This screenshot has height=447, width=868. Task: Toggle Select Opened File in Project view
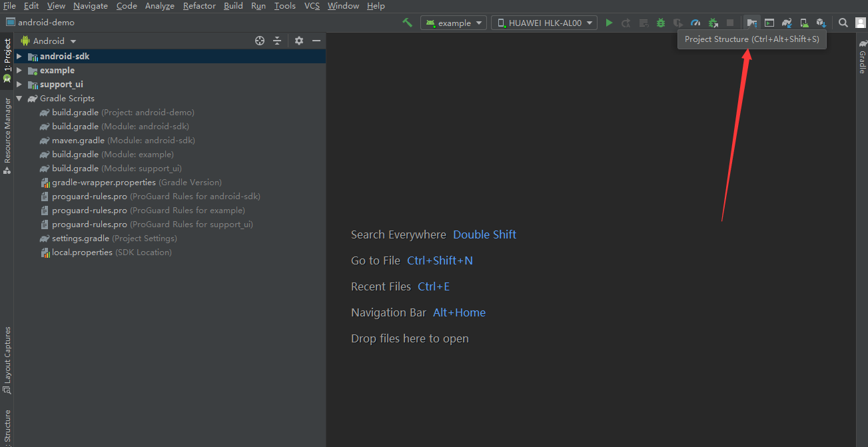[259, 41]
